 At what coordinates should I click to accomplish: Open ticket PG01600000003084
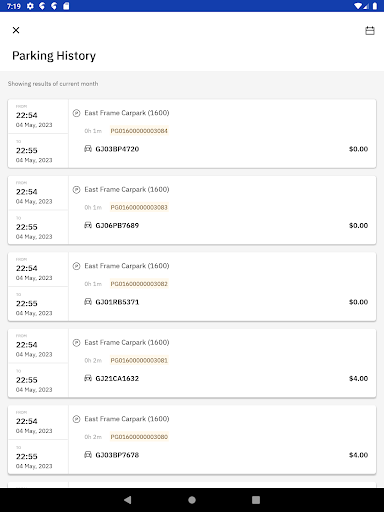pos(139,131)
